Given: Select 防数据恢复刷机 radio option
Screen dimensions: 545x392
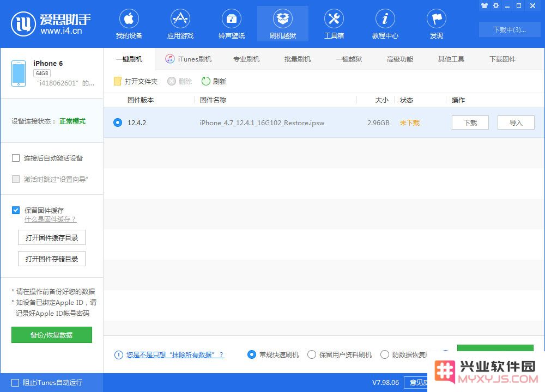Looking at the screenshot, I should (x=384, y=354).
